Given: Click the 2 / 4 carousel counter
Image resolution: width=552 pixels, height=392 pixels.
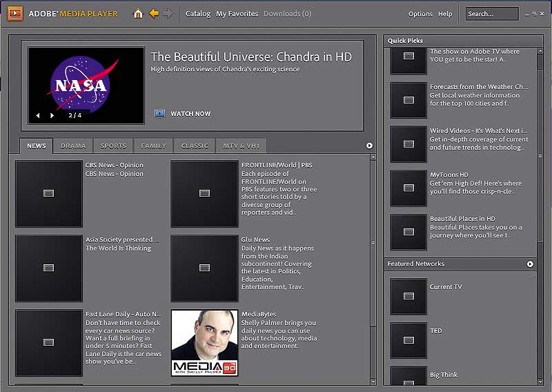Looking at the screenshot, I should coord(75,115).
